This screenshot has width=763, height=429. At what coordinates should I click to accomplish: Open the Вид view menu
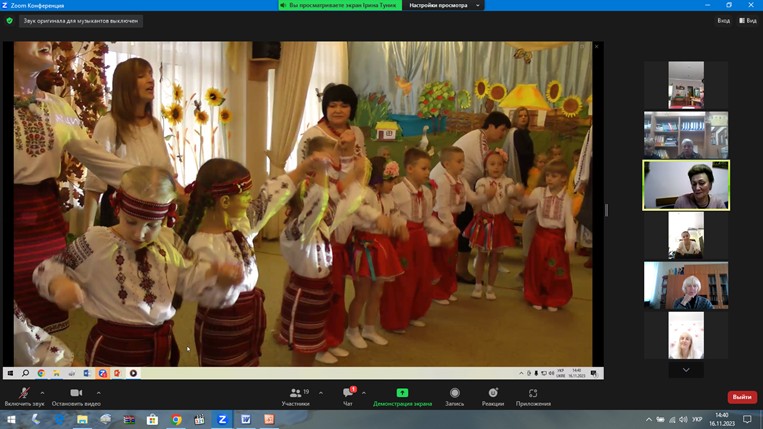748,21
